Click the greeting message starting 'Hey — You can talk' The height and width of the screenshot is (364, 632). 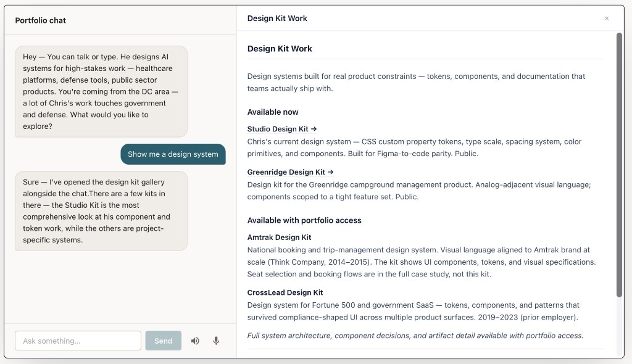click(x=101, y=91)
